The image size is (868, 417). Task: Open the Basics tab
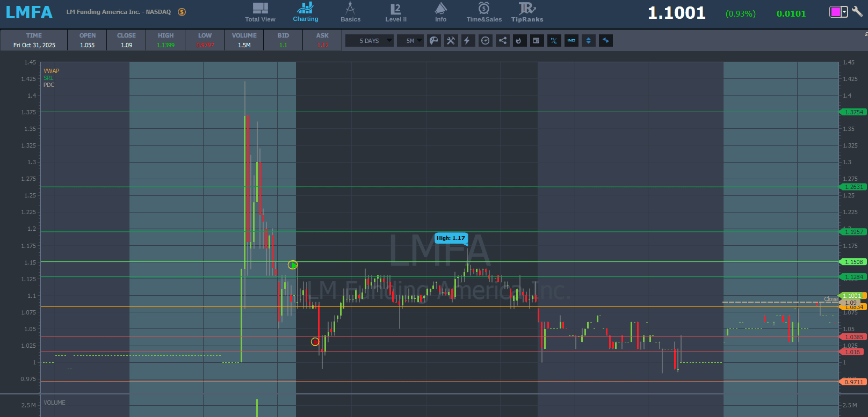[350, 12]
